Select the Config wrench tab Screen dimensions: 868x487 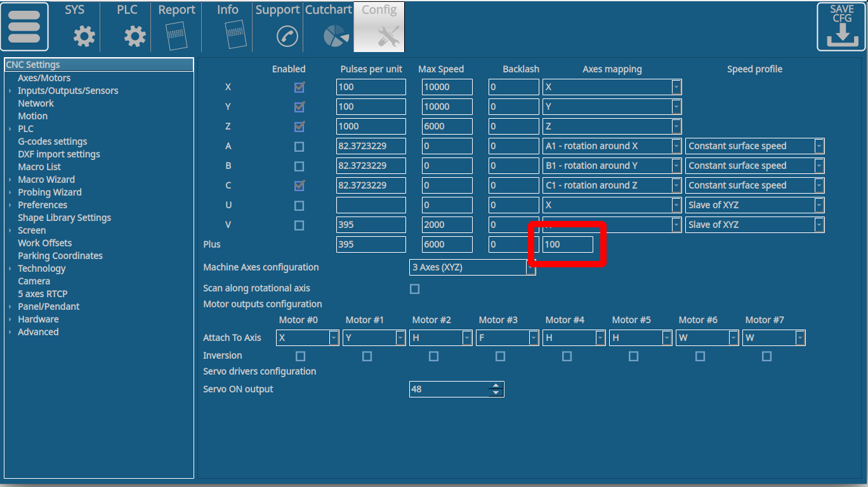(388, 36)
